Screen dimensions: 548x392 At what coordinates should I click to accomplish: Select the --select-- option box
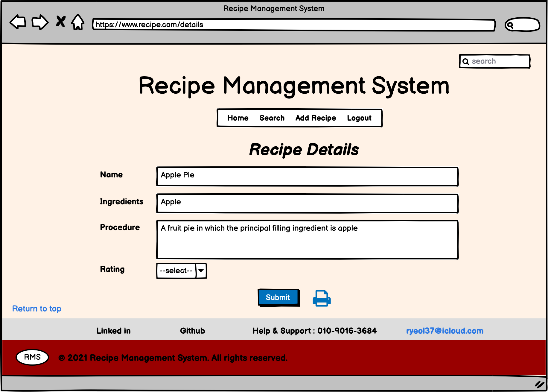click(176, 270)
